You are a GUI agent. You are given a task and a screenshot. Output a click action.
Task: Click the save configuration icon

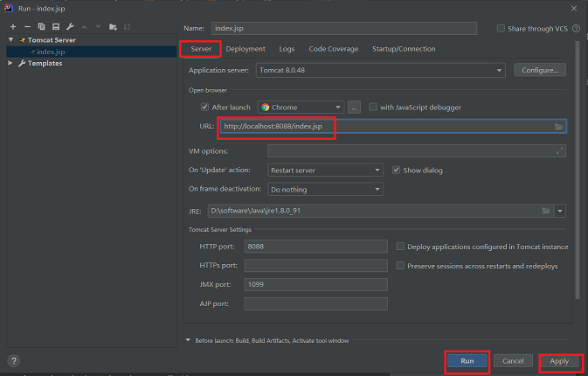(x=55, y=28)
